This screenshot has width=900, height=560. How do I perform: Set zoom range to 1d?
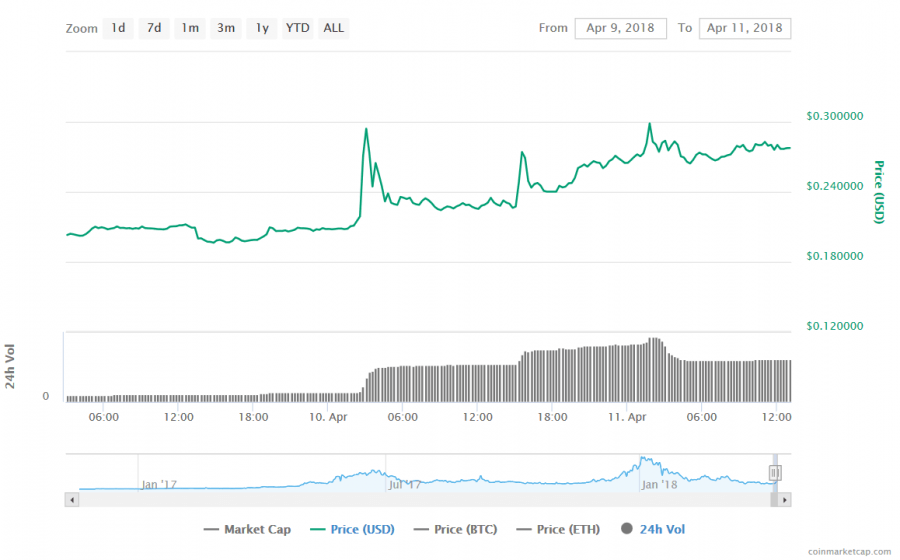[118, 28]
